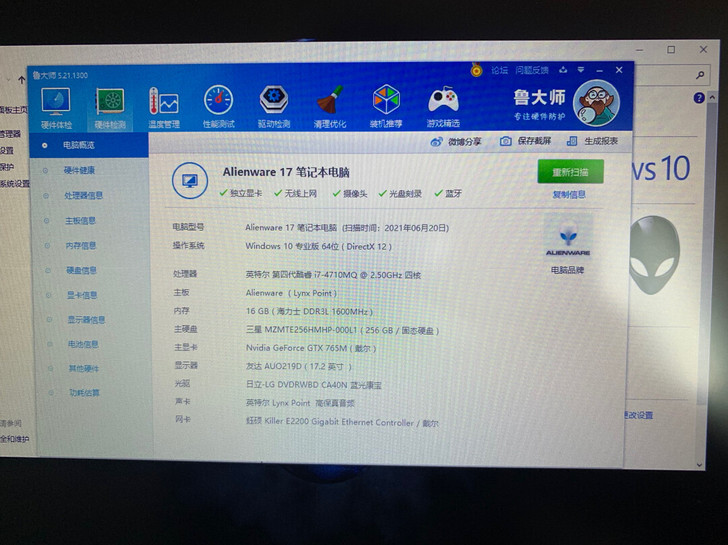Maximize the background system window

pyautogui.click(x=671, y=50)
